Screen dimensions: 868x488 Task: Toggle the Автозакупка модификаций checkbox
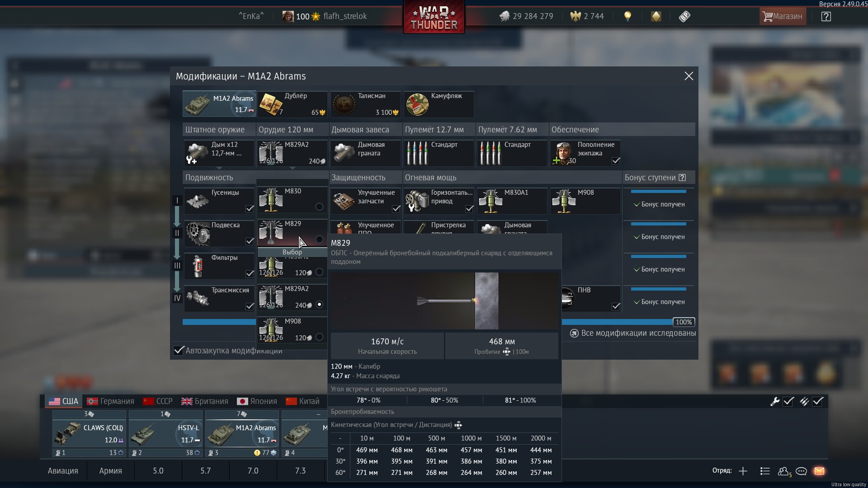(179, 351)
